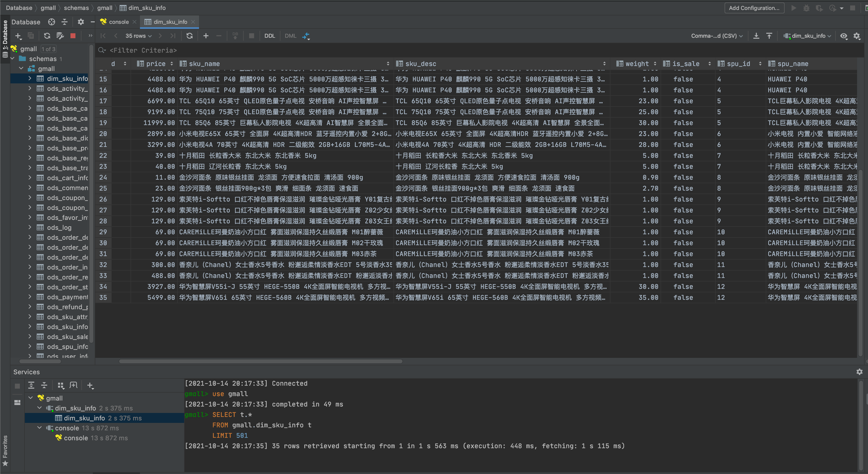
Task: Add a new row with the plus icon
Action: 205,36
